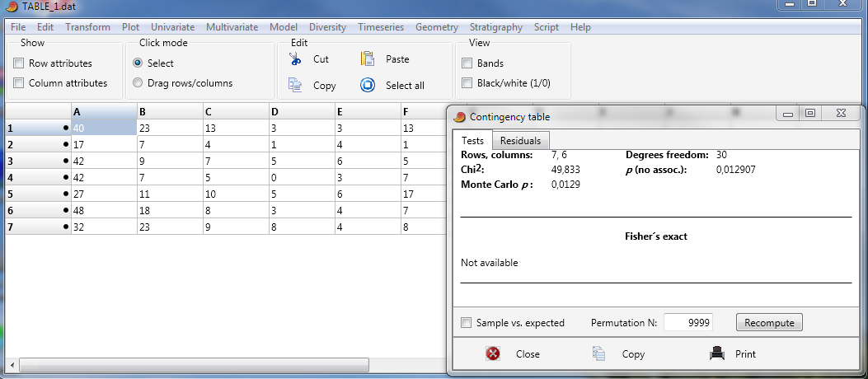Click the Contingency table window title icon

459,117
